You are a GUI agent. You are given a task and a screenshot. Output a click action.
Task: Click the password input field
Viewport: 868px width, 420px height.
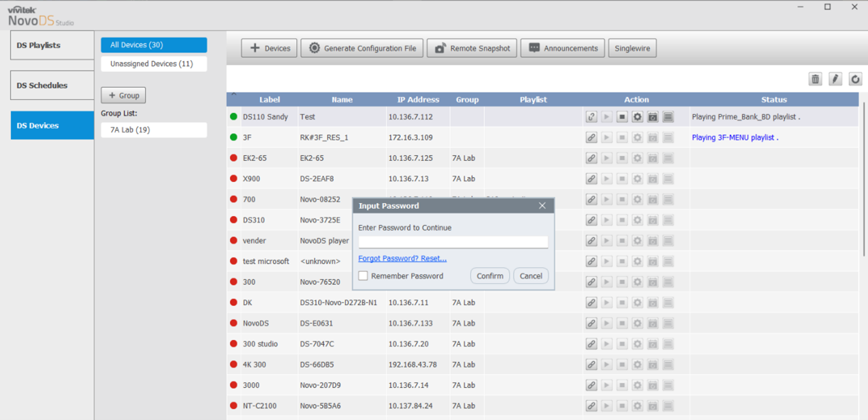[x=453, y=242]
